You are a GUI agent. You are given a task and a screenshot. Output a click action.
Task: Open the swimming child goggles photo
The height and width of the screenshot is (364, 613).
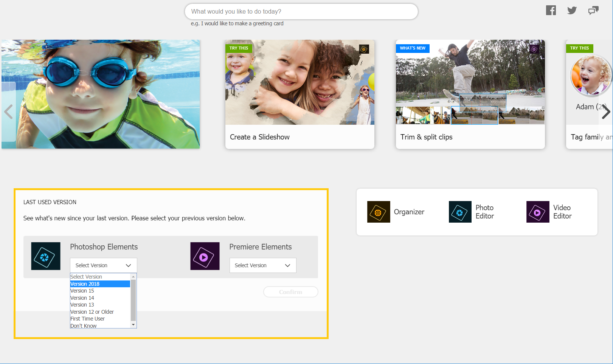point(101,94)
